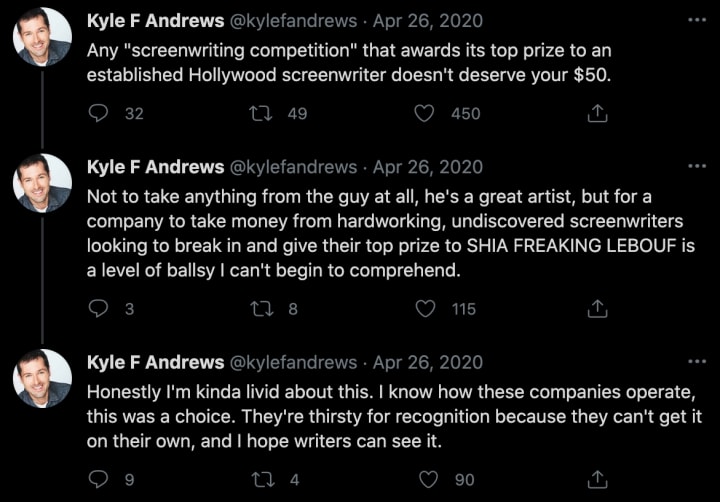This screenshot has height=502, width=720.
Task: Reply to the SHIA FREAKING LEBOUF tweet
Action: pos(98,309)
